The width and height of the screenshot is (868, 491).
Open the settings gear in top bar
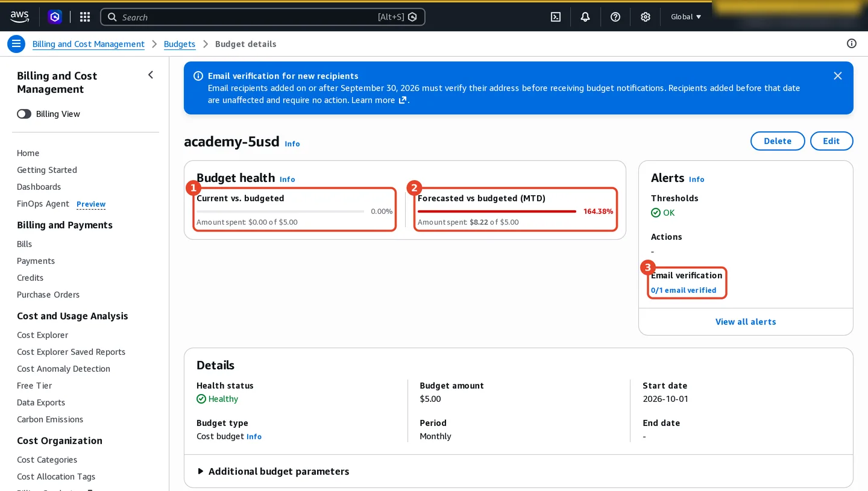pos(646,17)
